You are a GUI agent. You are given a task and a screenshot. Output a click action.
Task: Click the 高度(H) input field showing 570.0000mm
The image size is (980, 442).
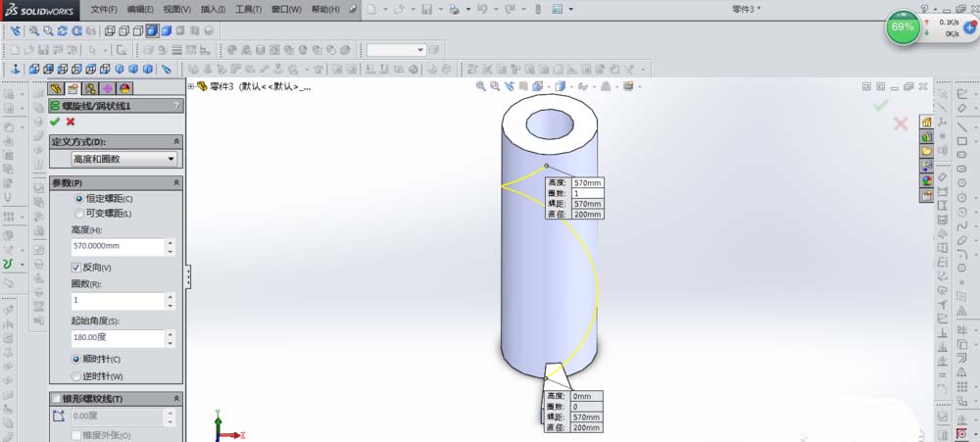[x=119, y=246]
